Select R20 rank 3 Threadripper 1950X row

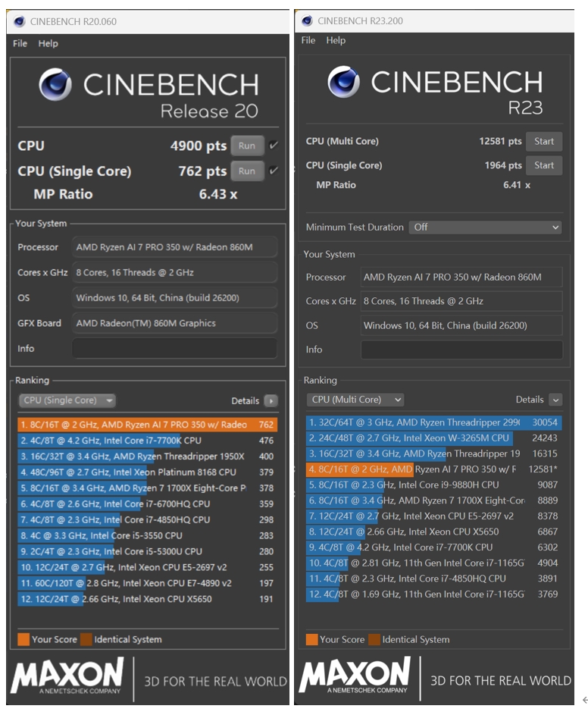[148, 456]
